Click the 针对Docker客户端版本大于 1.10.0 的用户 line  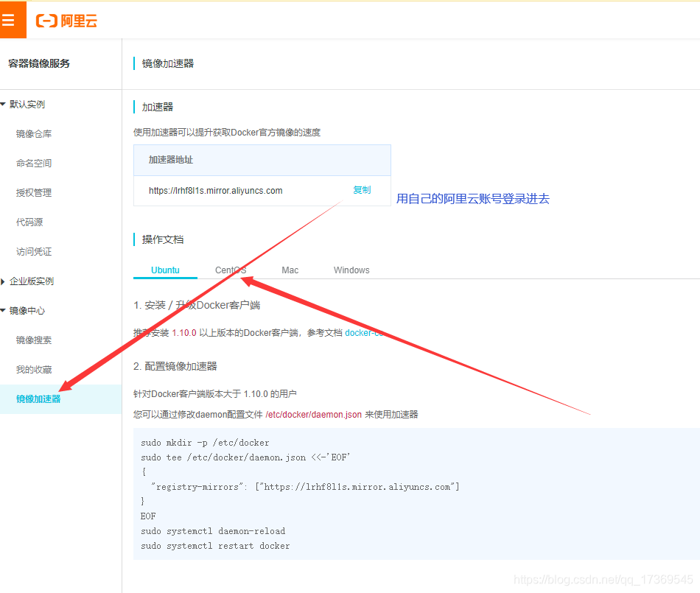pos(214,394)
